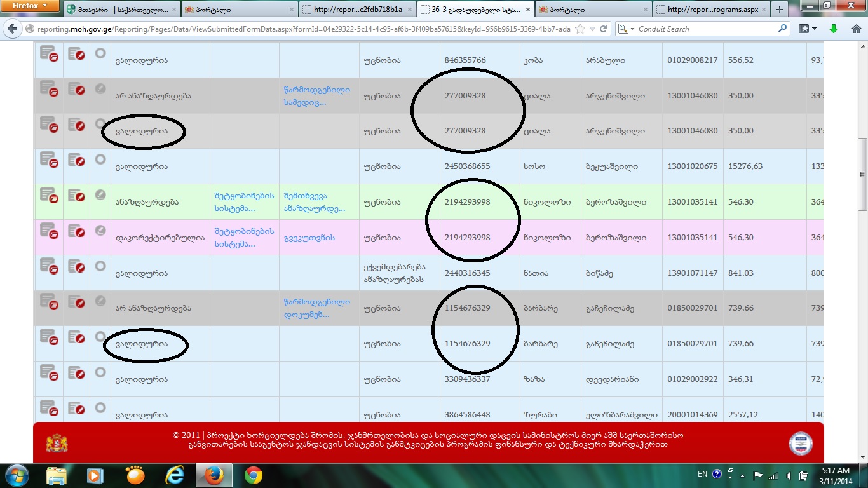Open the orange Firefox menu dropdown

(29, 6)
